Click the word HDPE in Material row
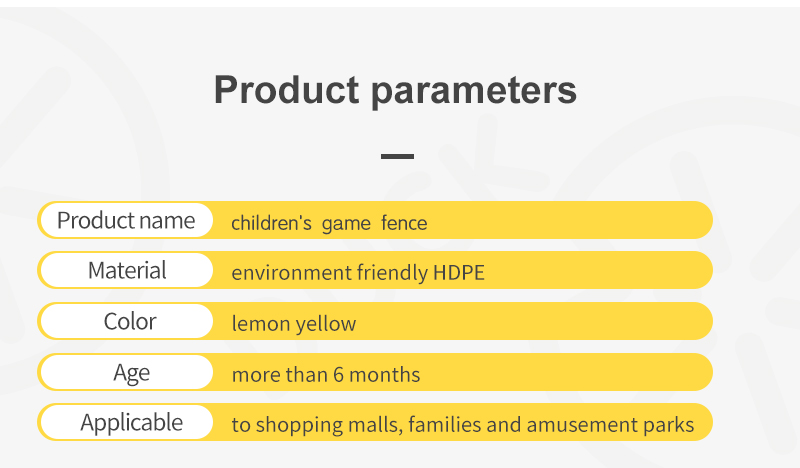Viewport: 800px width, 468px height. (x=459, y=273)
